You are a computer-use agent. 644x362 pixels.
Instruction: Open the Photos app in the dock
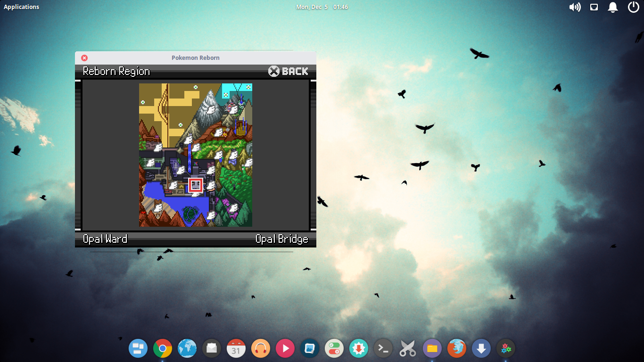pyautogui.click(x=310, y=349)
